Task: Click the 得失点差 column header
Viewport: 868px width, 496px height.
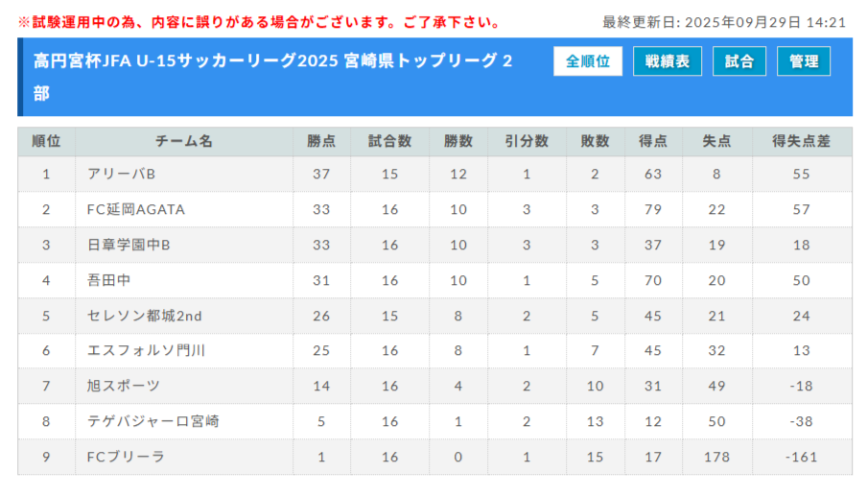Action: [801, 141]
